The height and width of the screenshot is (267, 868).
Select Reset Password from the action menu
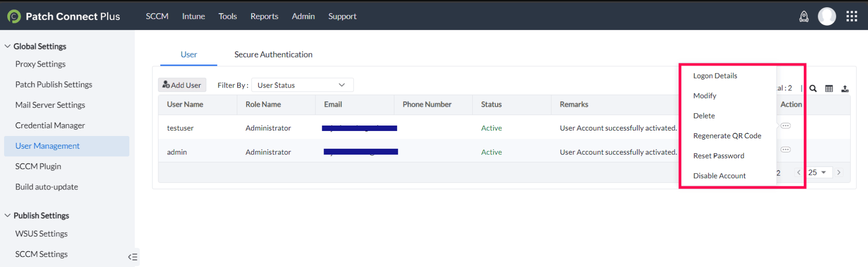[718, 156]
